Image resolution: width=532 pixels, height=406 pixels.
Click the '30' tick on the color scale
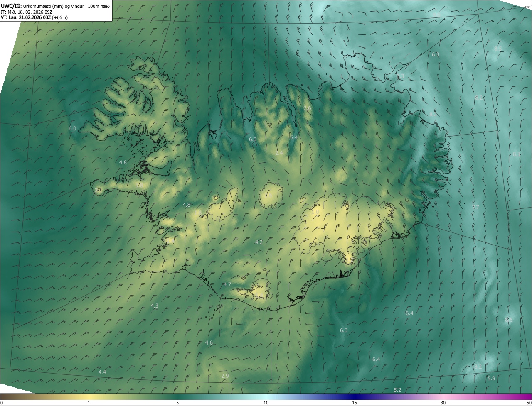pyautogui.click(x=443, y=403)
